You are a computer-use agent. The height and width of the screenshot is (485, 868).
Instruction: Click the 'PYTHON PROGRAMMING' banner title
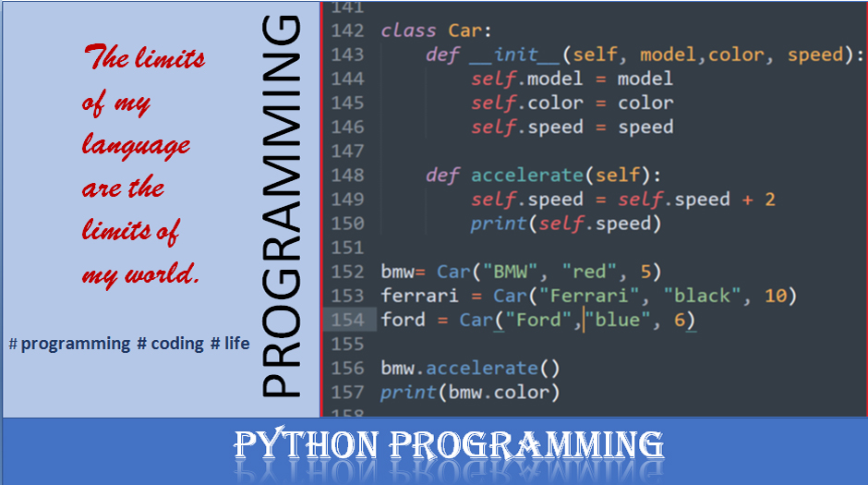(x=449, y=444)
